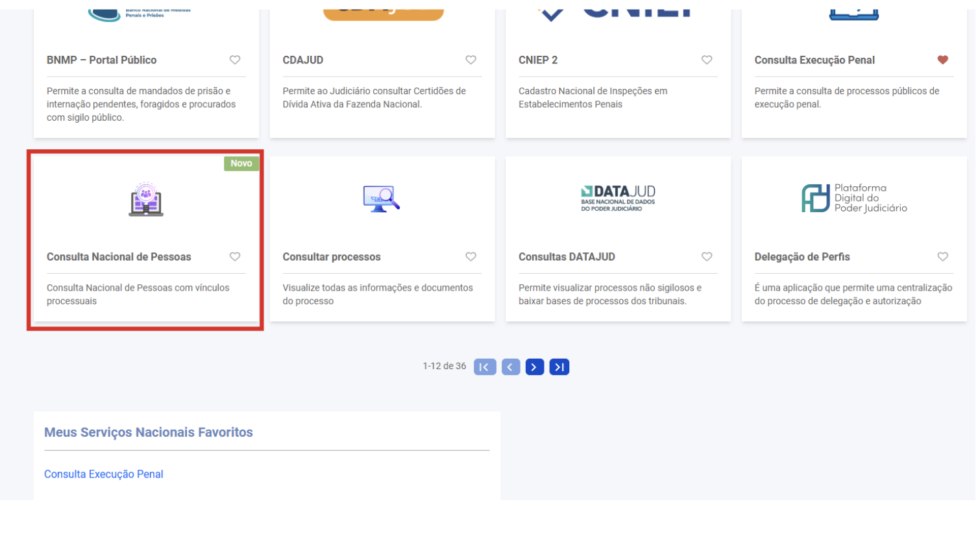Unfavorite Consulta Execução Penal red heart
The height and width of the screenshot is (534, 980).
(x=942, y=60)
